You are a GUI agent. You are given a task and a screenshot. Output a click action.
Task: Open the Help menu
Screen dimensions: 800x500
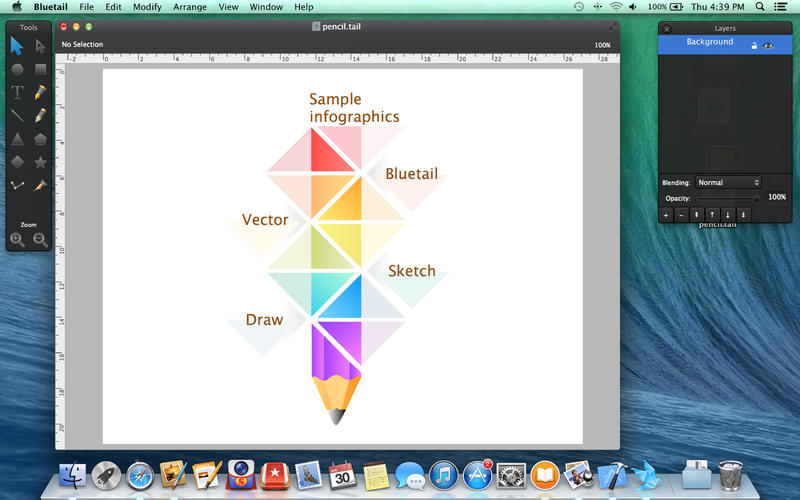tap(304, 7)
